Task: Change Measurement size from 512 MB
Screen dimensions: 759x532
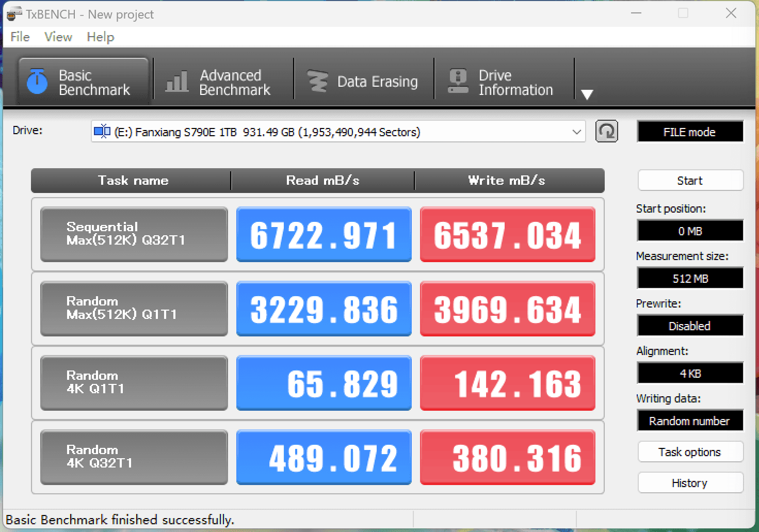Action: coord(690,278)
